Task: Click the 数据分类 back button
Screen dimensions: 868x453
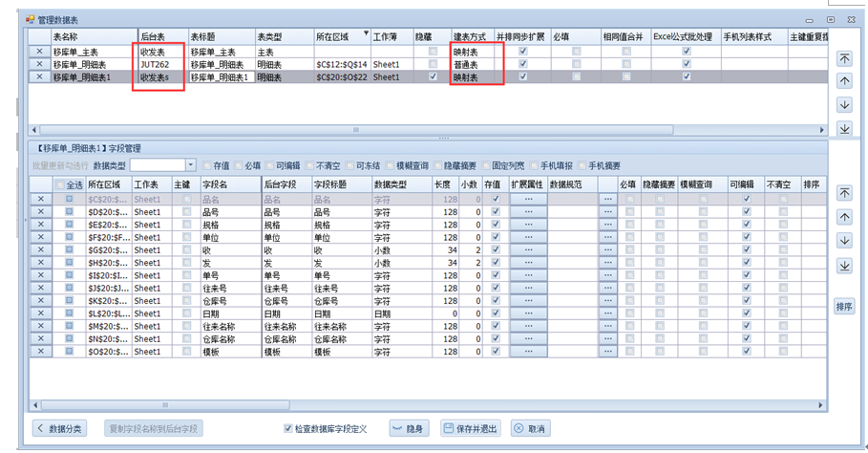Action: click(x=60, y=429)
